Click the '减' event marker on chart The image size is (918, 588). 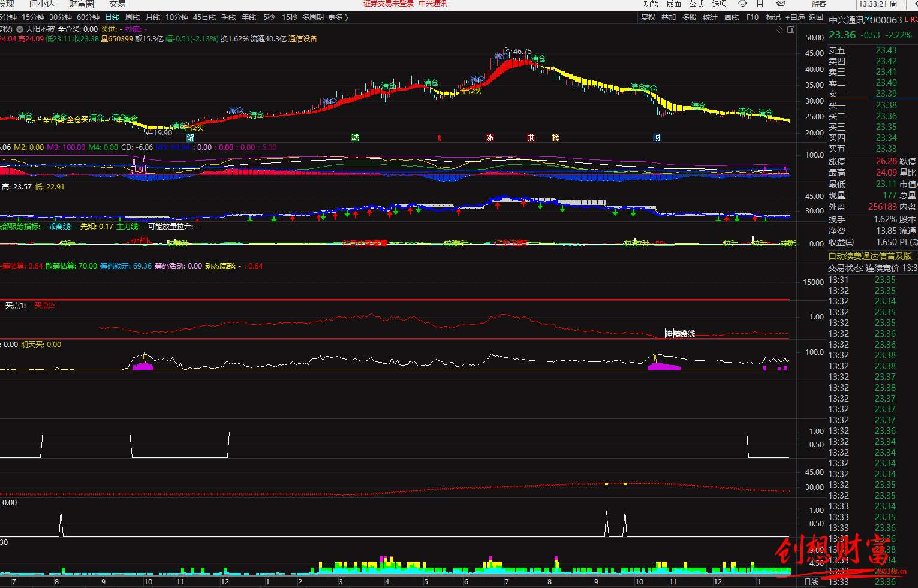[x=355, y=138]
